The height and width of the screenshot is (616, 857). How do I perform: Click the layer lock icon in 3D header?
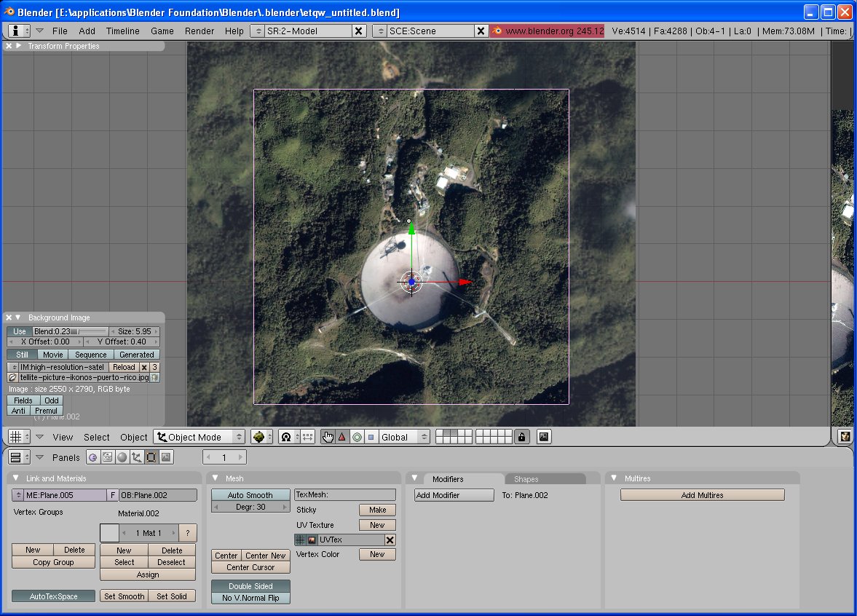click(x=521, y=437)
